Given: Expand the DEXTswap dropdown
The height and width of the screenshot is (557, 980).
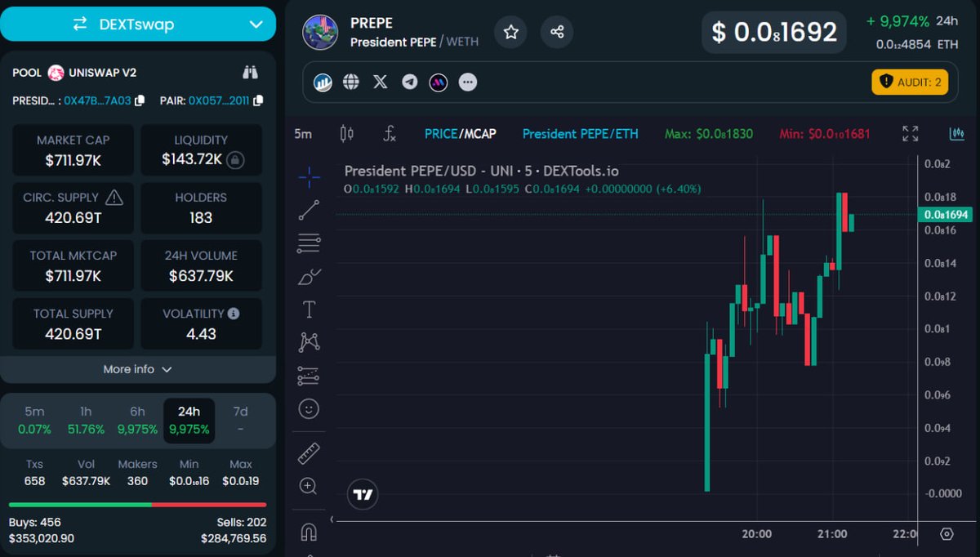Looking at the screenshot, I should tap(256, 25).
